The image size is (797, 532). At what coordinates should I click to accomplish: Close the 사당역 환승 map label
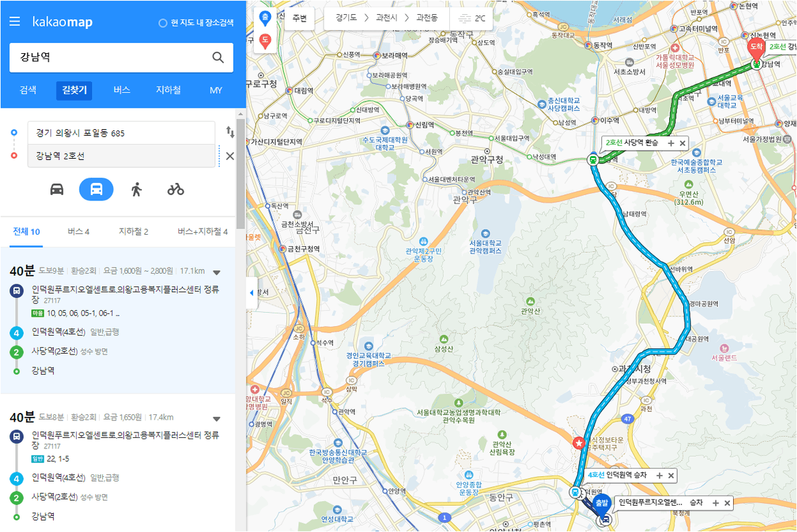[x=683, y=143]
